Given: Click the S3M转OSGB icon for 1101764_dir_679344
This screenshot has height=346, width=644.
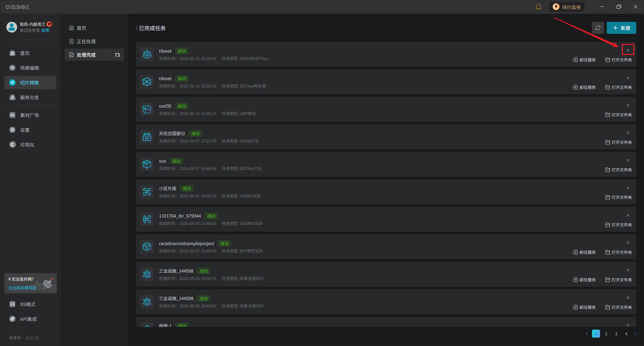Looking at the screenshot, I should click(147, 219).
